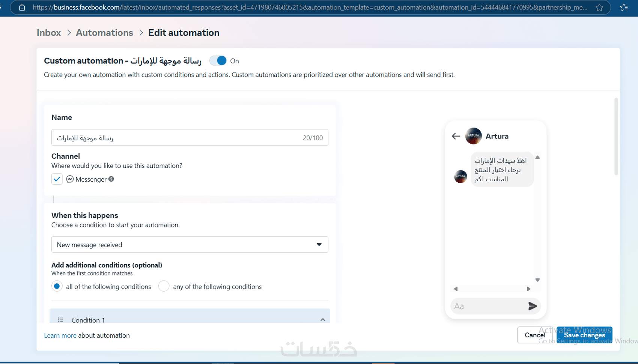Click the site lock icon in address bar

(22, 8)
